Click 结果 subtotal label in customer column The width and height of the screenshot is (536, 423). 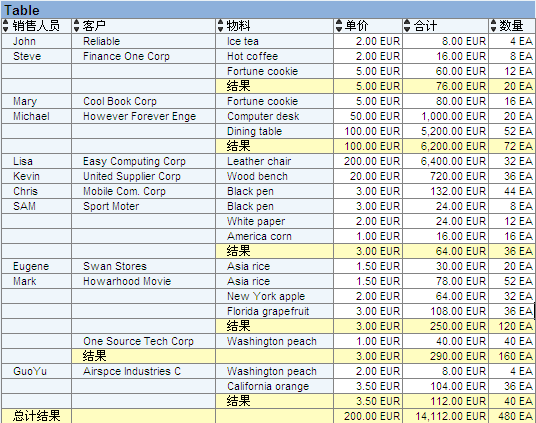pyautogui.click(x=94, y=356)
